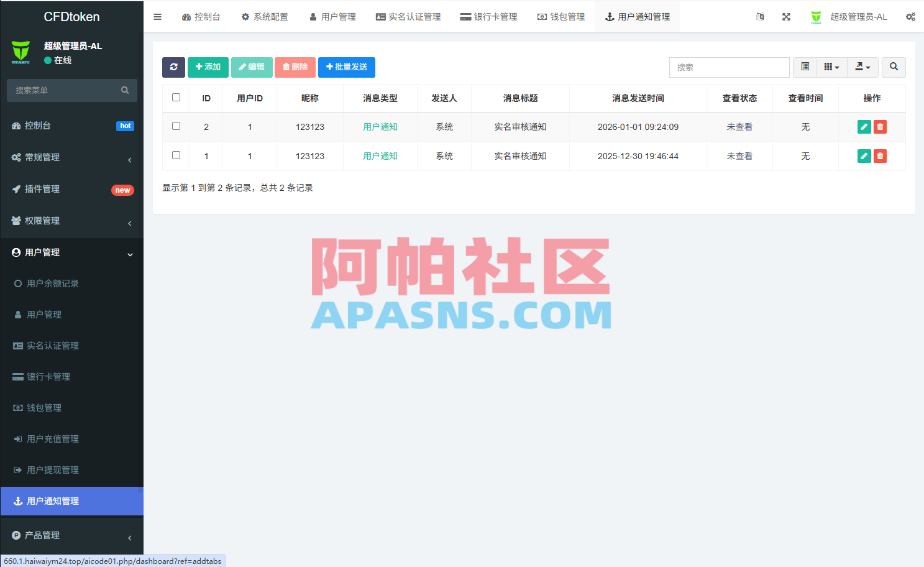
Task: Expand the 产品管理 sidebar menu
Action: pyautogui.click(x=72, y=536)
